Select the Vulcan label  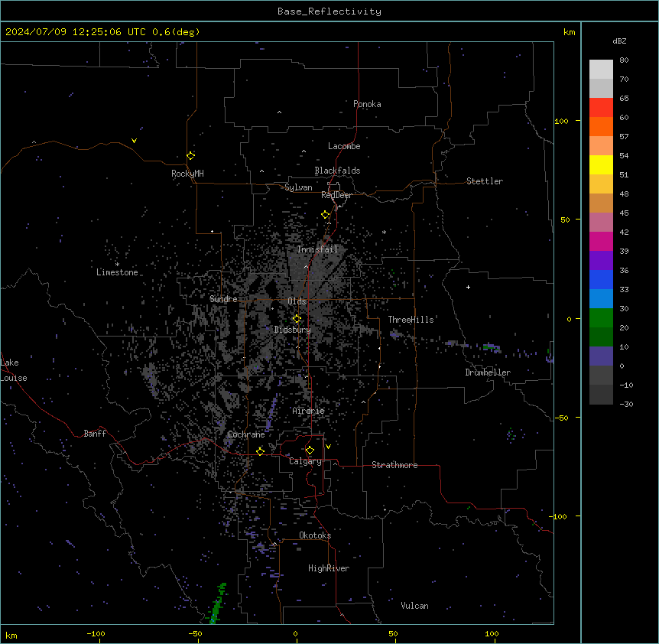click(415, 606)
